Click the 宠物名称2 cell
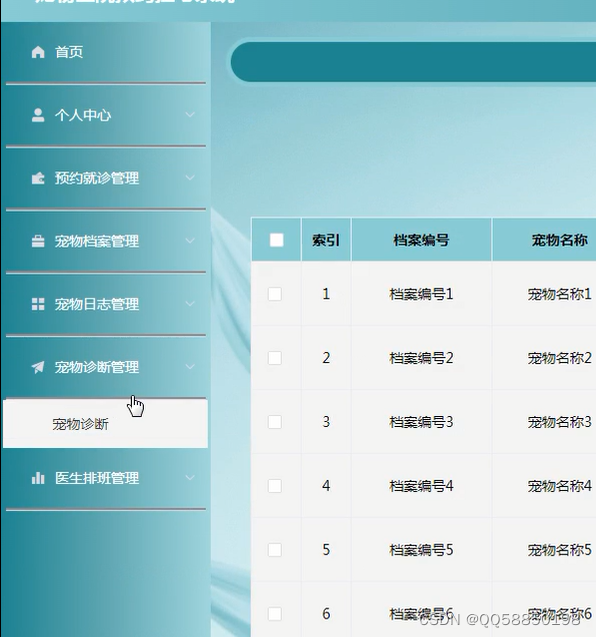The width and height of the screenshot is (596, 637). [x=560, y=358]
